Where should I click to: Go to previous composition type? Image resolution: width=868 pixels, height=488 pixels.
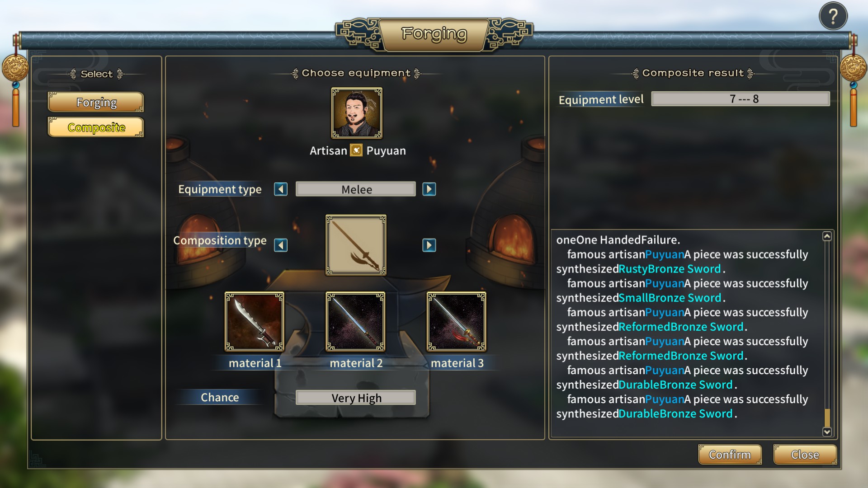(x=281, y=245)
